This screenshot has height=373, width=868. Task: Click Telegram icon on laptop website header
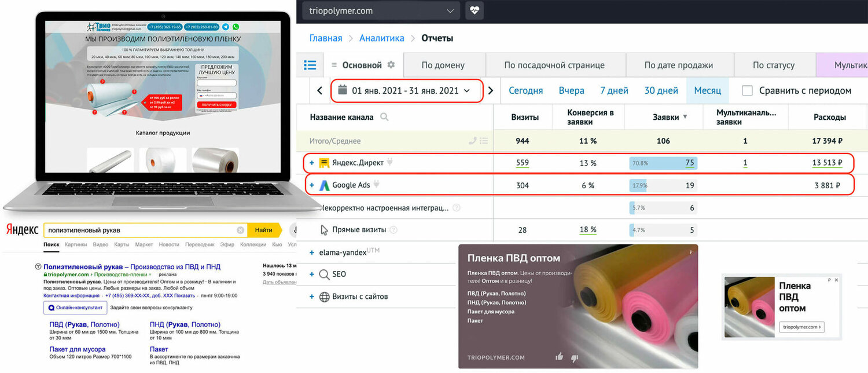point(226,27)
